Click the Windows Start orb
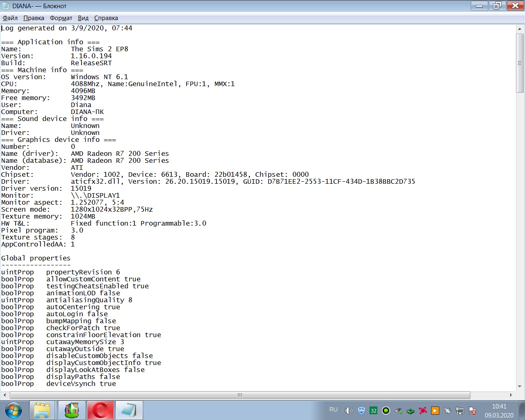This screenshot has width=525, height=420. [x=13, y=410]
